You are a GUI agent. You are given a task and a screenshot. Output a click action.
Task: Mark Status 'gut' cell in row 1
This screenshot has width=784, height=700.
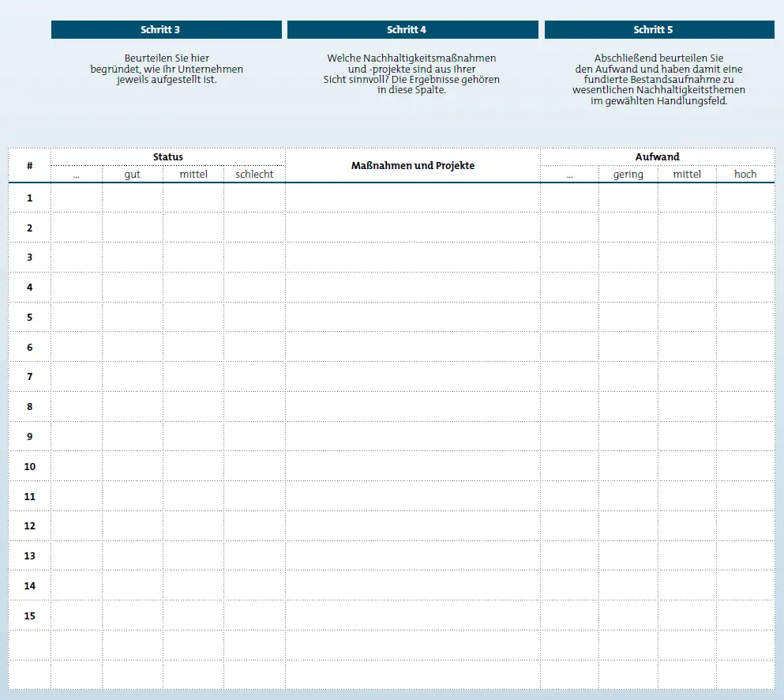(x=133, y=198)
